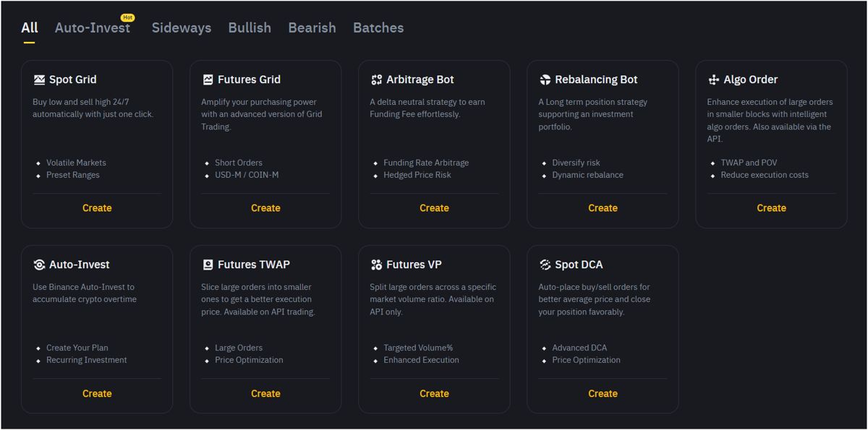Create a Spot Grid bot
The height and width of the screenshot is (430, 868).
click(97, 208)
